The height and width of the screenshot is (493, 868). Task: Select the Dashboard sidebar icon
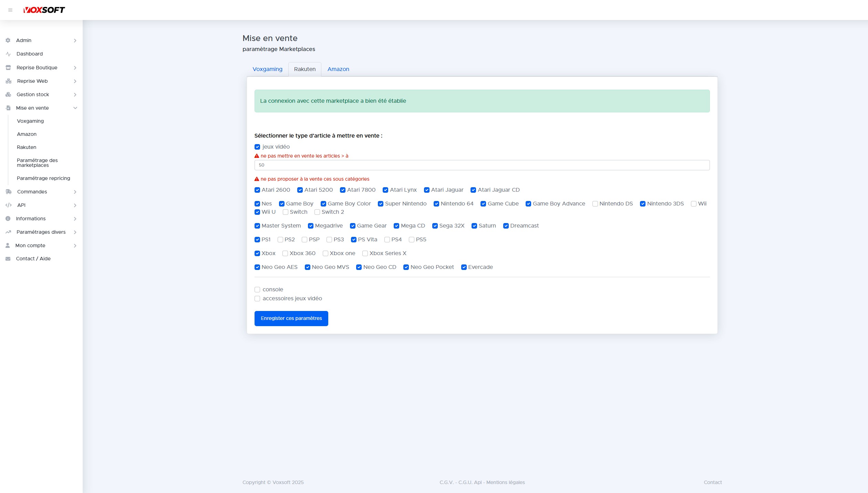8,54
